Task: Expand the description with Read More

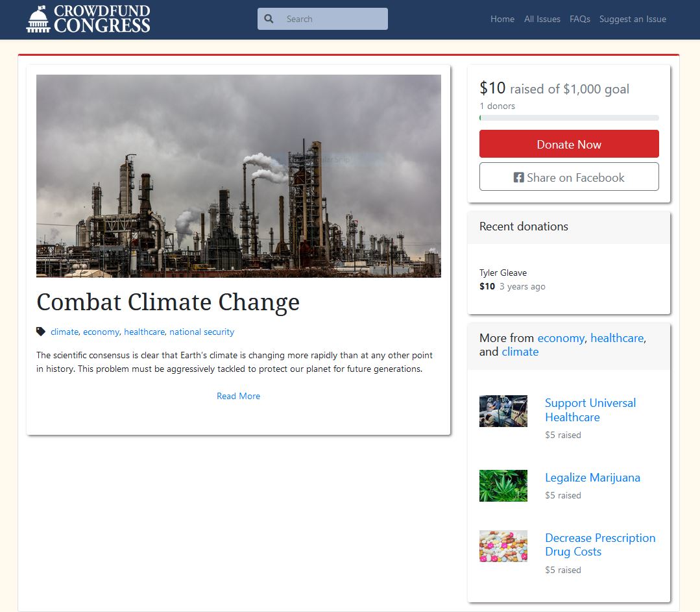Action: pos(238,396)
